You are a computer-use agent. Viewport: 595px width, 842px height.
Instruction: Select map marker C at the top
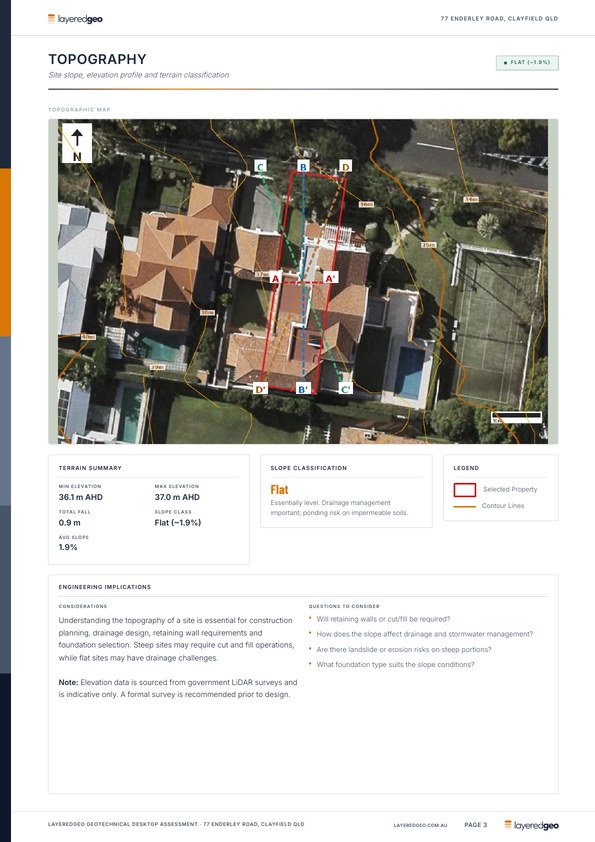pyautogui.click(x=260, y=166)
